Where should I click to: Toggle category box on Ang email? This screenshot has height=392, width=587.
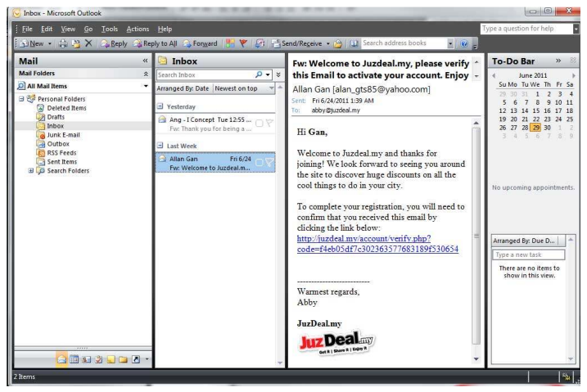pyautogui.click(x=259, y=123)
